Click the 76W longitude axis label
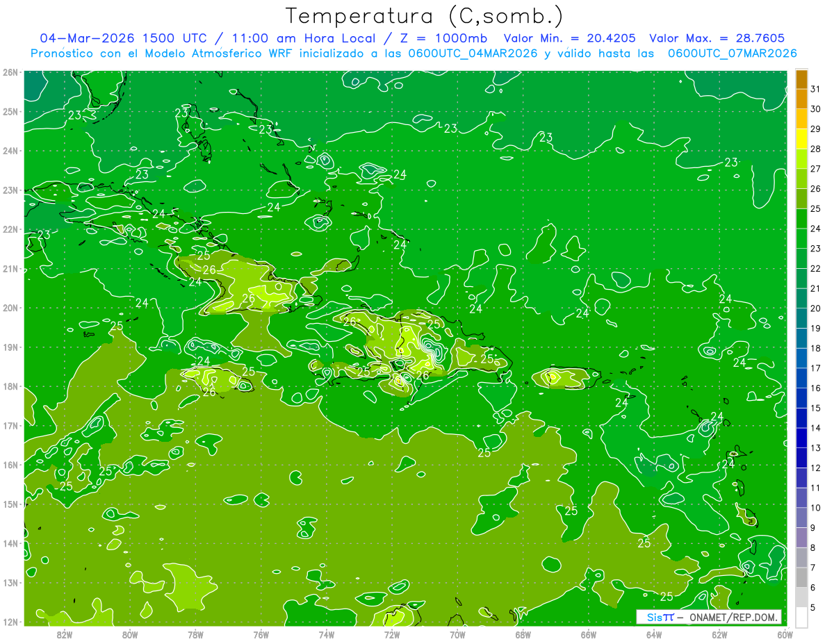 coord(261,634)
